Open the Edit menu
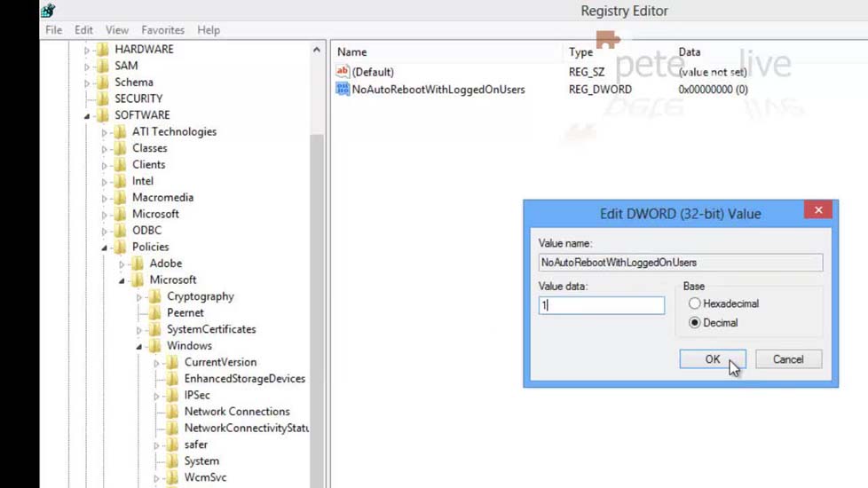The height and width of the screenshot is (488, 868). [x=83, y=30]
